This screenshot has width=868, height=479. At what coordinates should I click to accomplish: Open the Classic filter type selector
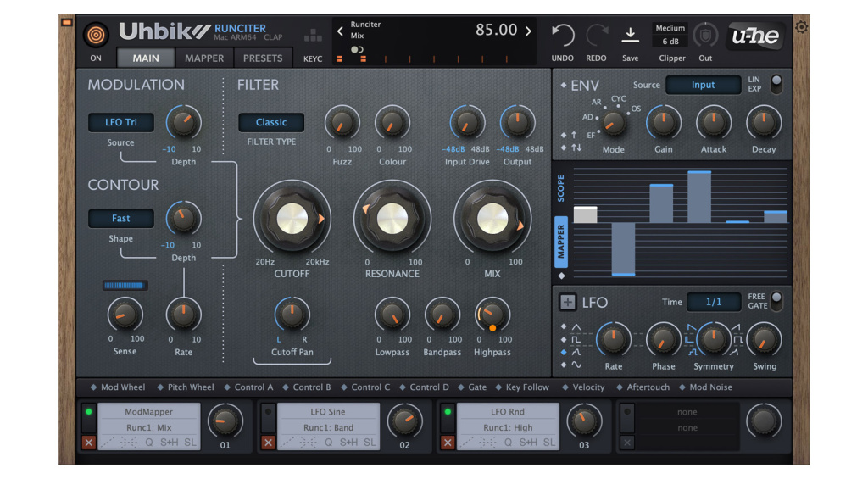click(270, 122)
